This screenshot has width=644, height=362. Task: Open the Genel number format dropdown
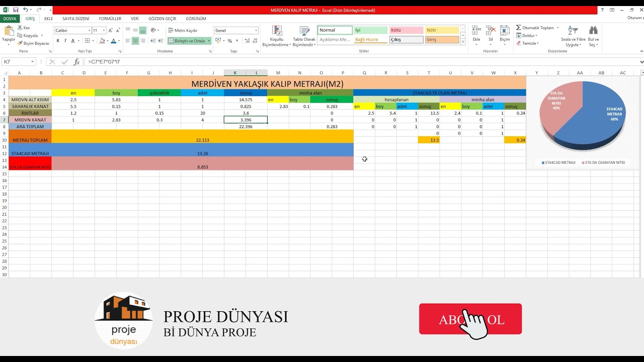click(256, 31)
